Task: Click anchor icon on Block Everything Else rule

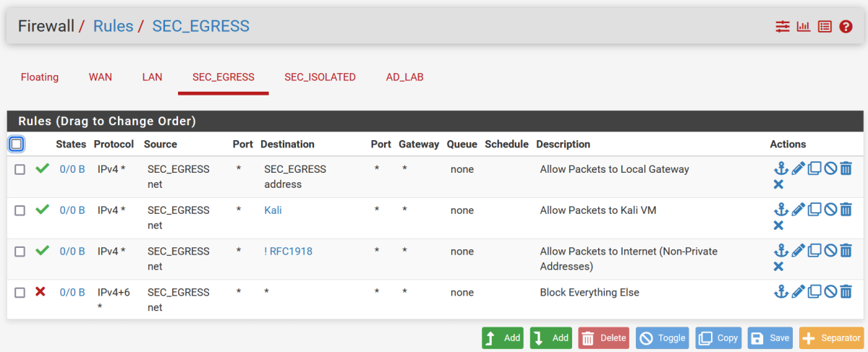Action: coord(780,292)
